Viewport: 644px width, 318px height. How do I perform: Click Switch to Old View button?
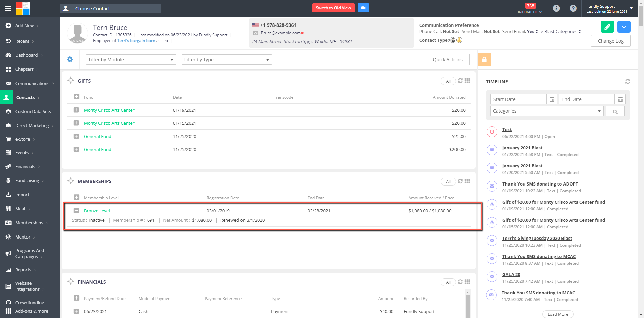click(x=333, y=8)
